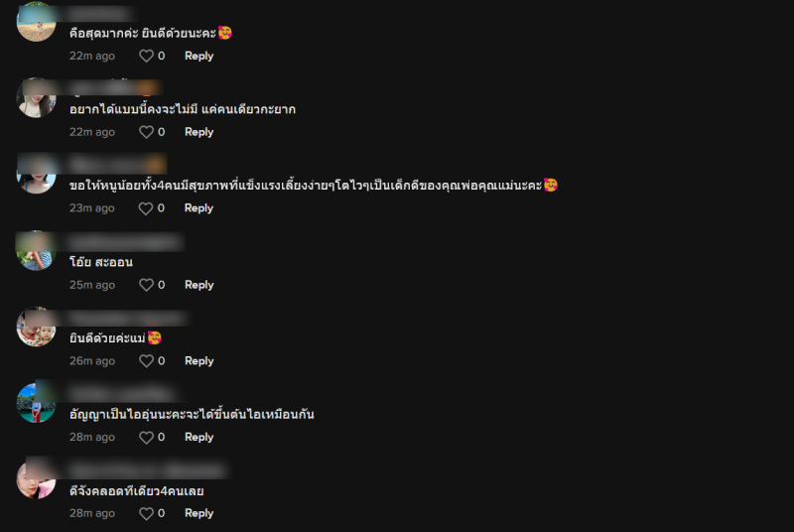Reply to comment 'อยากได้แบบนี้คงจะไม่มี'
Screen dimensions: 794x532
click(x=199, y=132)
